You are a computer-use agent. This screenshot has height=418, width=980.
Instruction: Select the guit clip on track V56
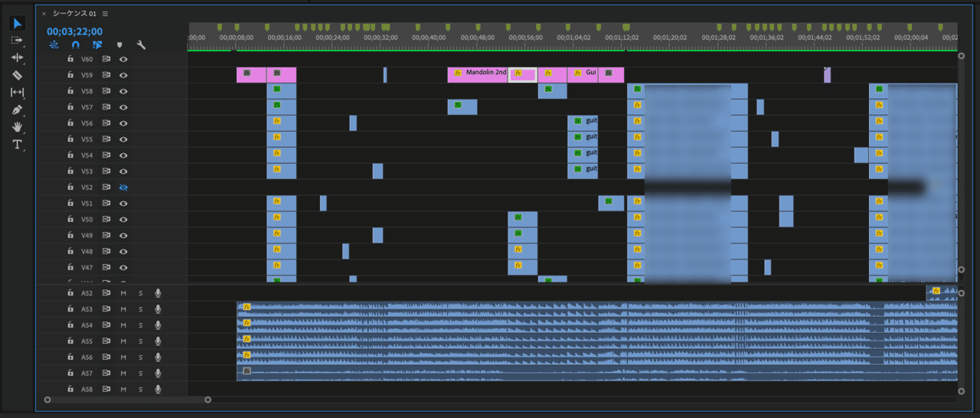[x=583, y=122]
